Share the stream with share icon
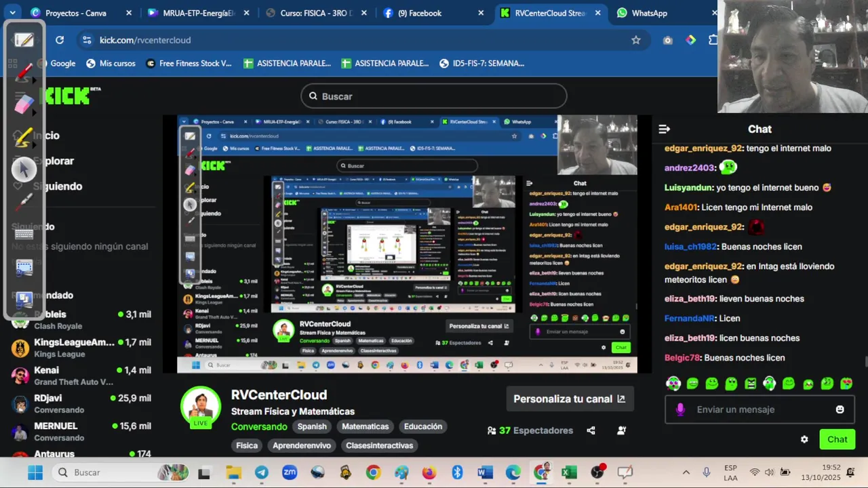Viewport: 868px width, 488px height. 591,430
